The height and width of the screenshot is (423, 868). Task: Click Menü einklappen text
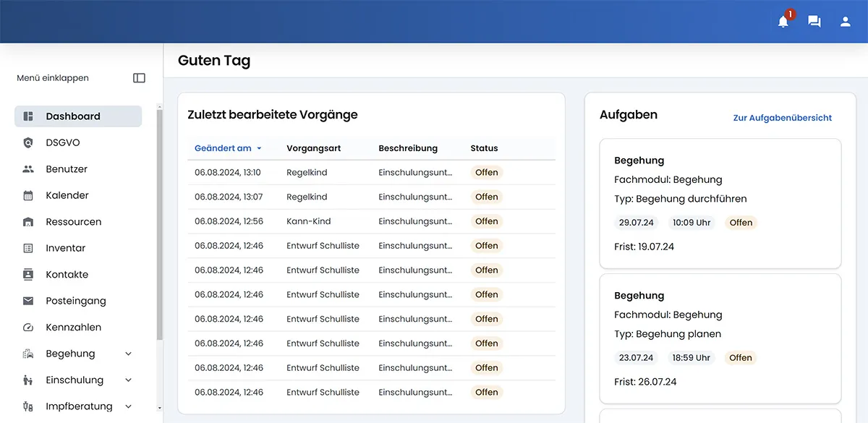tap(53, 78)
